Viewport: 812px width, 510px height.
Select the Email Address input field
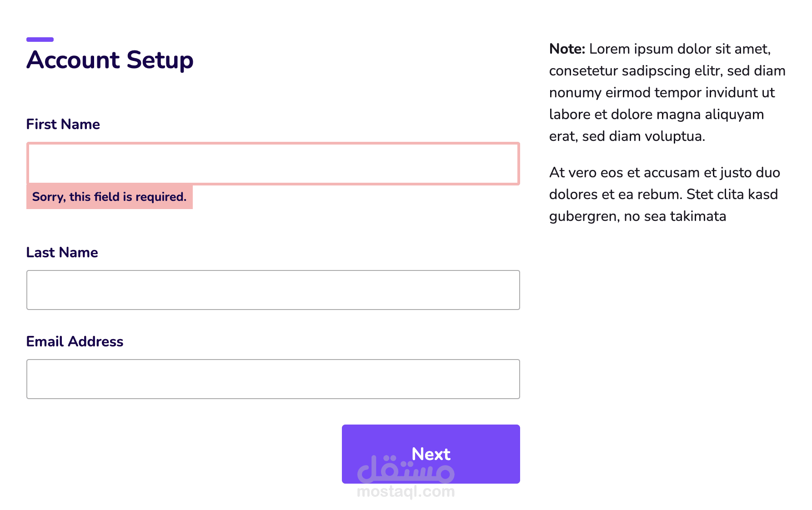point(273,379)
